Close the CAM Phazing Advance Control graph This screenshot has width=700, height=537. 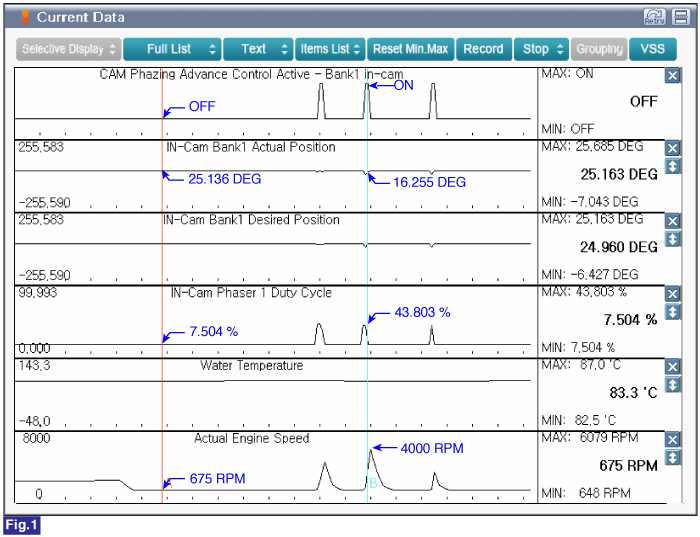point(672,75)
